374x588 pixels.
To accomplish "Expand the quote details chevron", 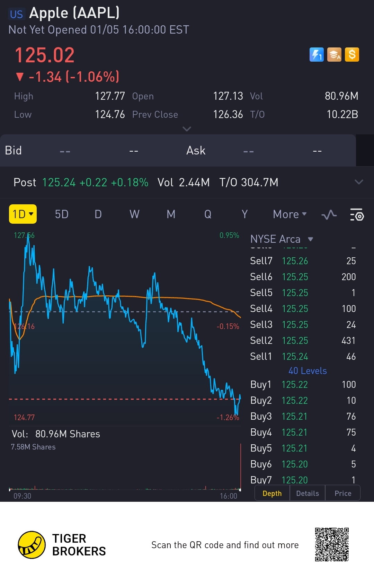I will pos(187,129).
